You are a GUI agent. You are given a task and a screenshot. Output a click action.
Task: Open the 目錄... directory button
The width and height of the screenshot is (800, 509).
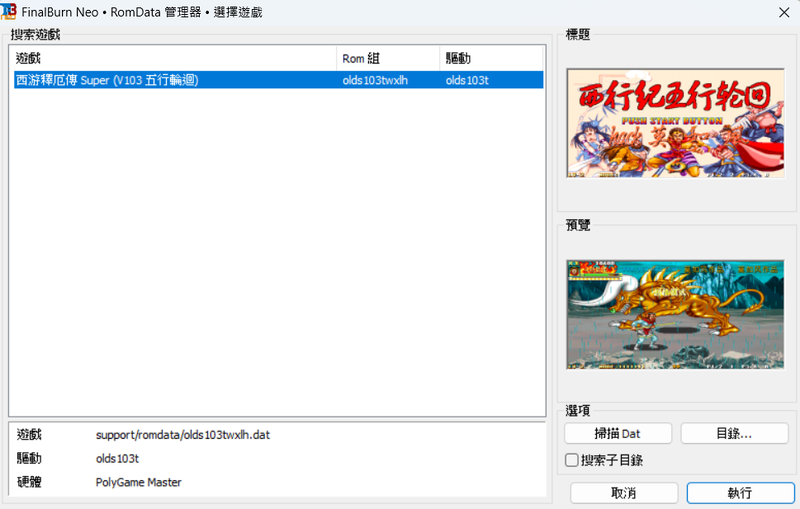pos(734,434)
